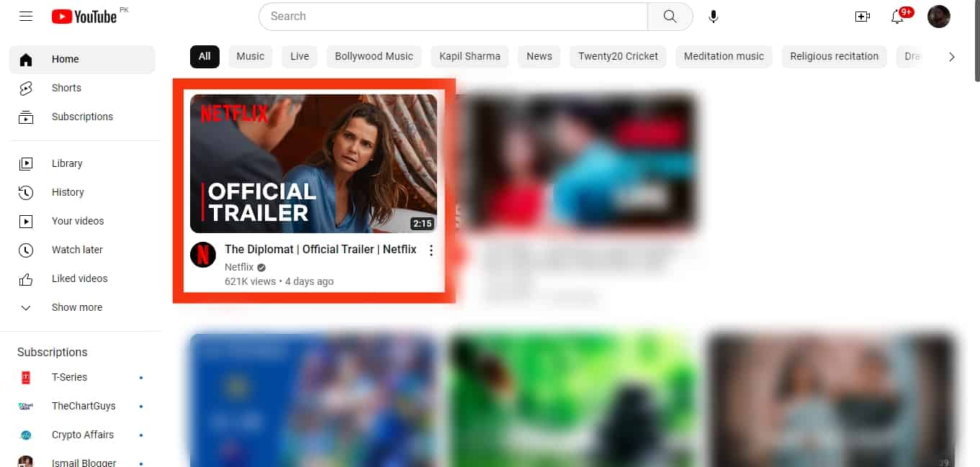This screenshot has height=467, width=980.
Task: Click the search magnifier button
Action: [x=670, y=17]
